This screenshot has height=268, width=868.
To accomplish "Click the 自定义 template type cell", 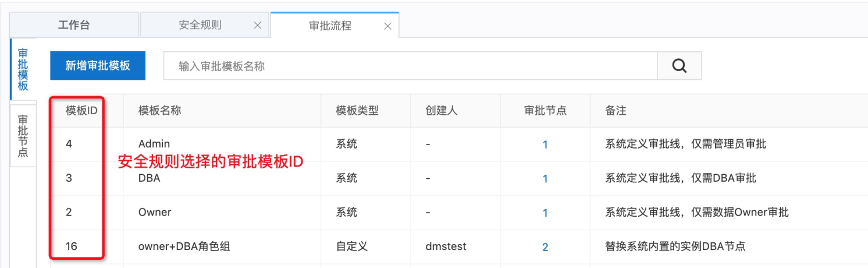I will [x=352, y=246].
